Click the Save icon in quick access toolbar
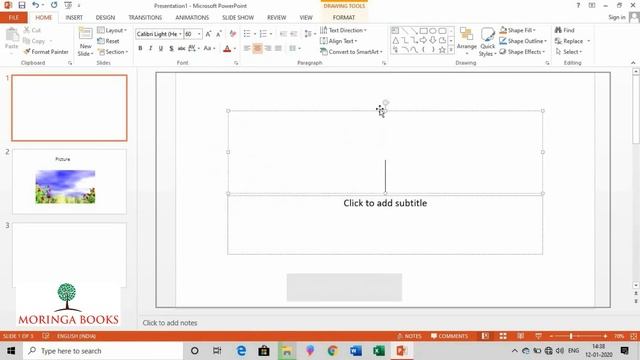Viewport: 640px width, 360px height. click(22, 5)
